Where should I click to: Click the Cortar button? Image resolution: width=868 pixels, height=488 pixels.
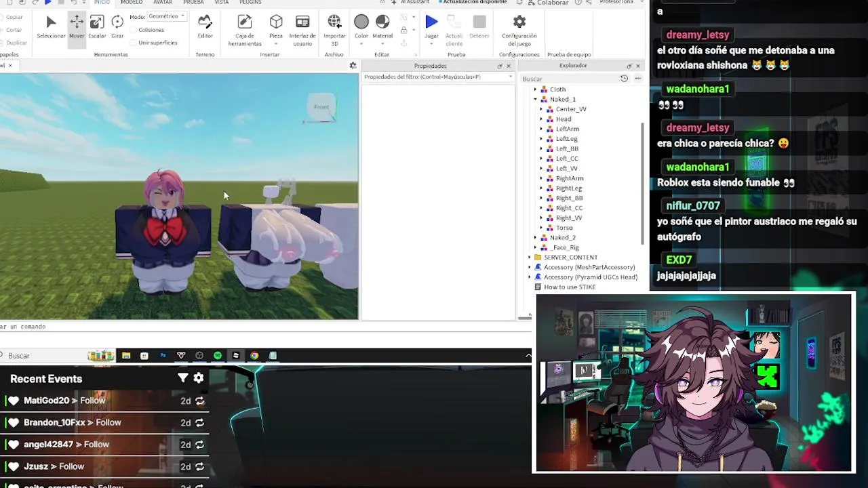(14, 30)
